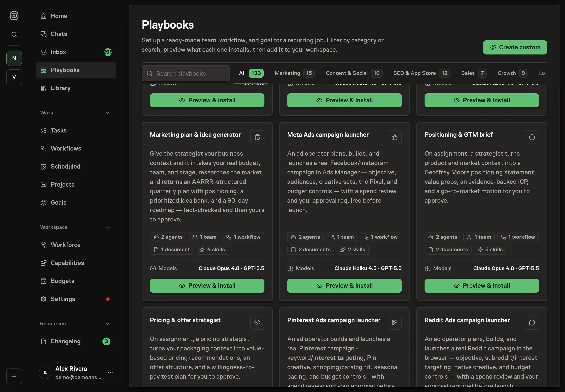This screenshot has width=565, height=392.
Task: Click the 2 skills chip on Meta Ads
Action: 353,250
